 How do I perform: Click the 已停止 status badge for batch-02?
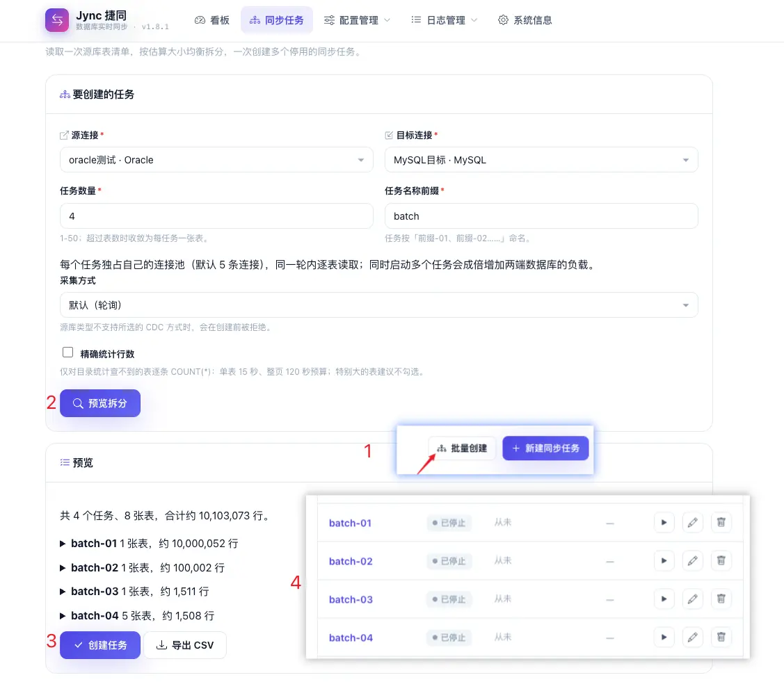[x=449, y=561]
